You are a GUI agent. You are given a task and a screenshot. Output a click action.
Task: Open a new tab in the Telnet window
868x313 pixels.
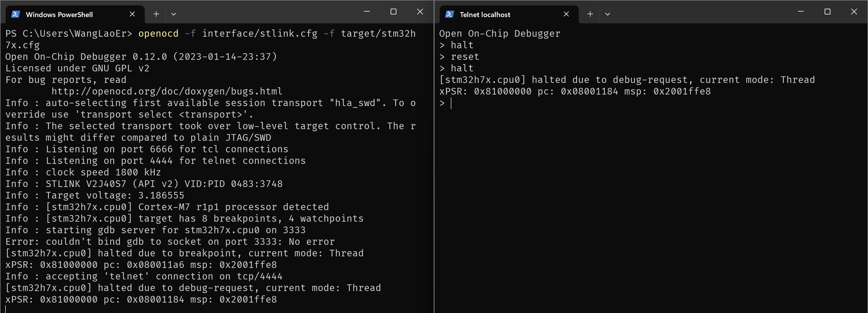point(590,14)
